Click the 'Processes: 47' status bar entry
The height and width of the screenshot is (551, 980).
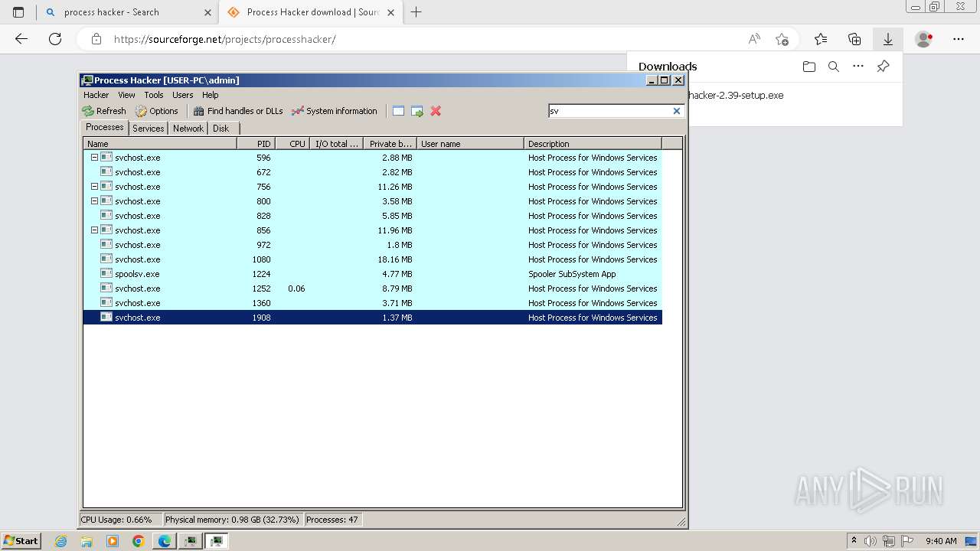[x=332, y=520]
